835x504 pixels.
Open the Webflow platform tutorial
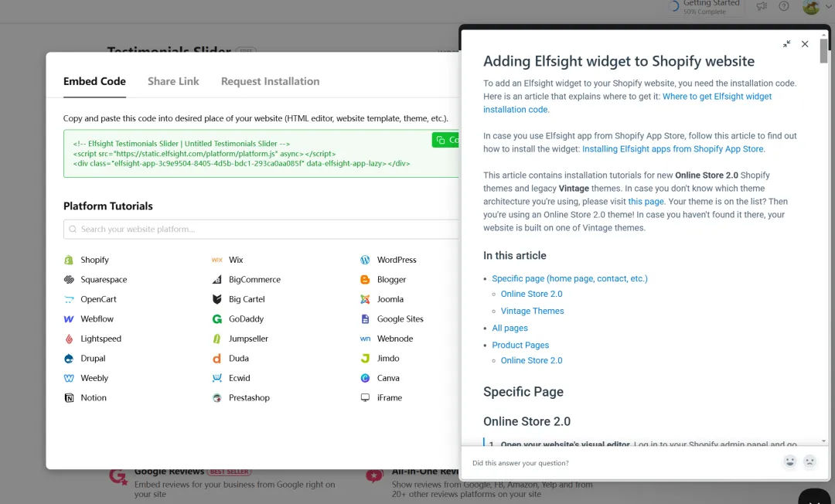[x=97, y=318]
